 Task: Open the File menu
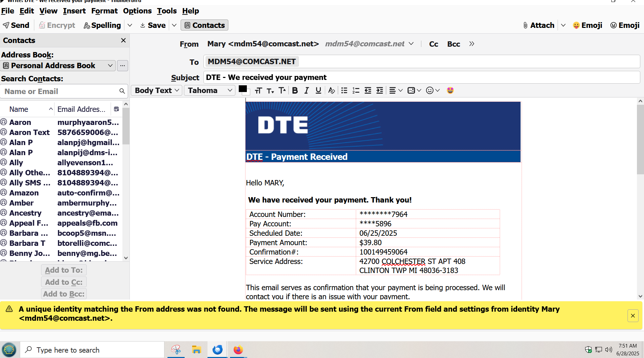coord(8,11)
